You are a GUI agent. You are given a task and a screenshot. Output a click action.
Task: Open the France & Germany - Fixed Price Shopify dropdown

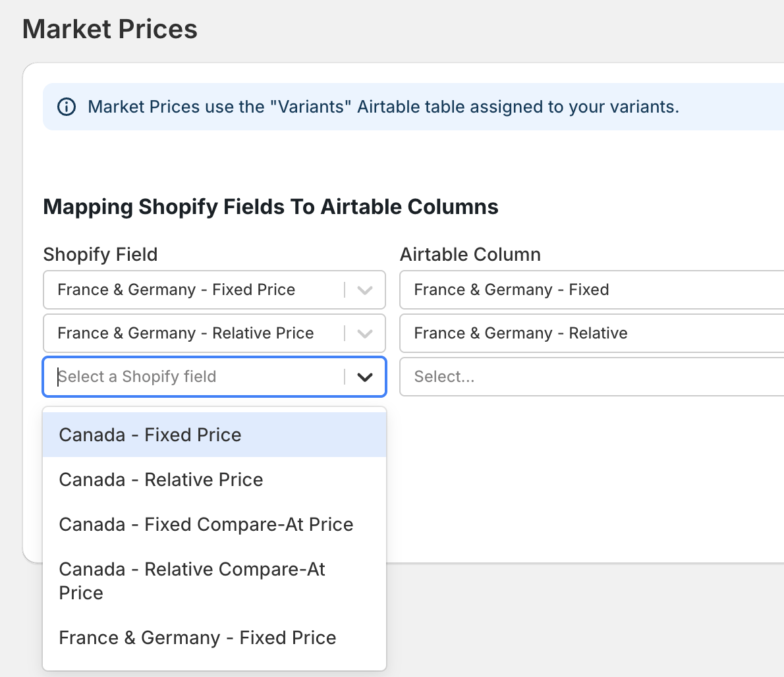[x=198, y=290]
